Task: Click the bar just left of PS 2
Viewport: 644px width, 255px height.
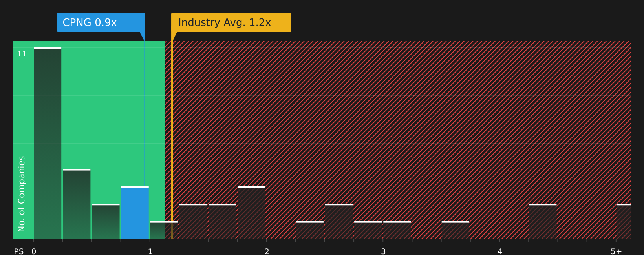Action: (251, 213)
